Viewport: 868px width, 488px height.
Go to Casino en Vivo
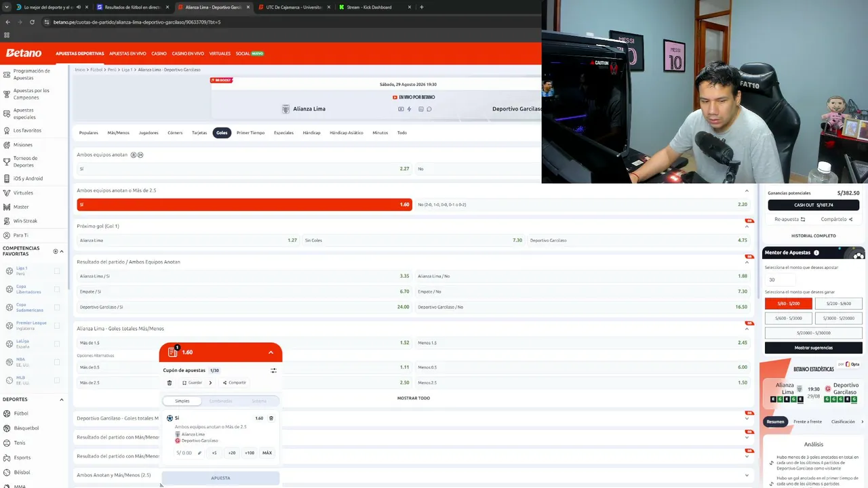pyautogui.click(x=188, y=54)
